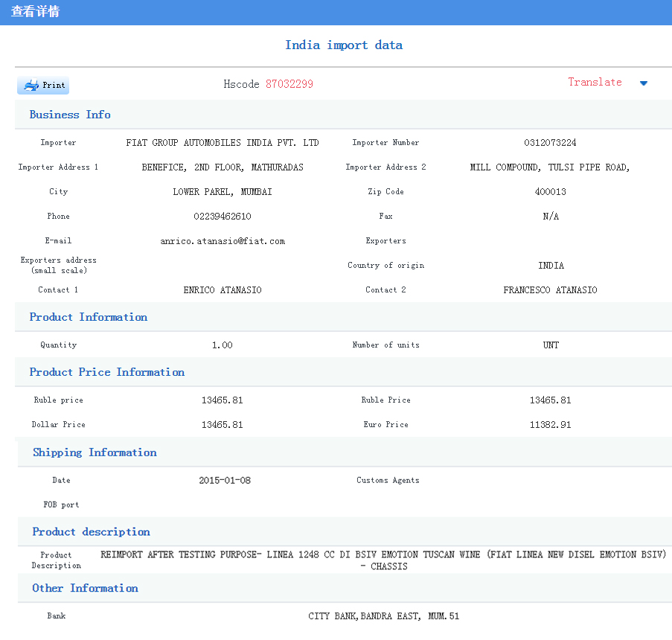This screenshot has width=672, height=640.
Task: Select contact name ENRICO ATANASIO
Action: point(223,290)
